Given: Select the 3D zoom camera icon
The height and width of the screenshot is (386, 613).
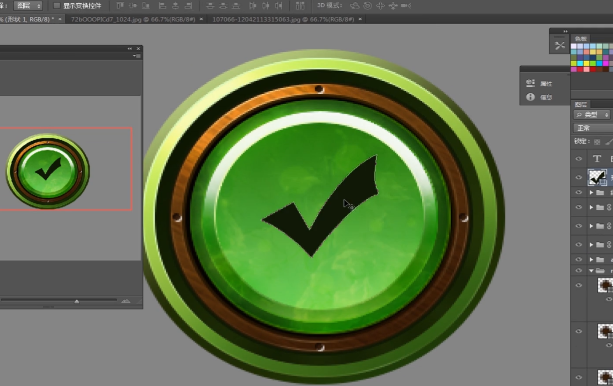Looking at the screenshot, I should (x=406, y=5).
